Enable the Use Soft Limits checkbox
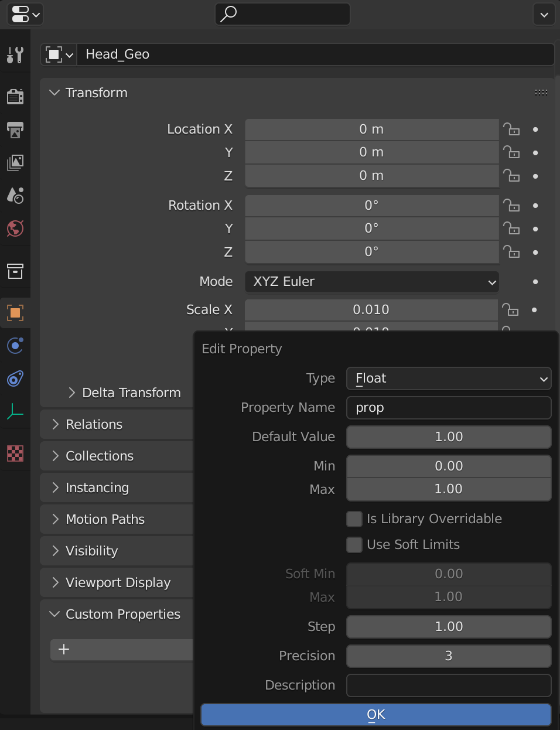The width and height of the screenshot is (560, 730). pos(354,545)
